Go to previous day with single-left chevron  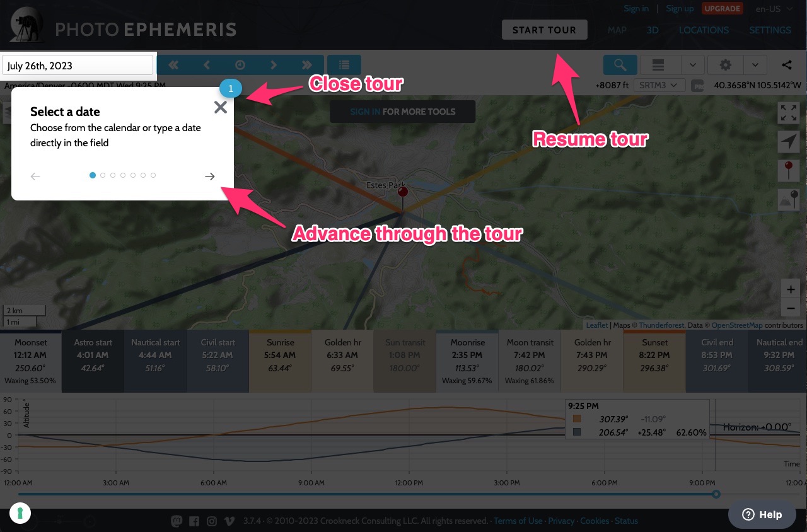[206, 65]
